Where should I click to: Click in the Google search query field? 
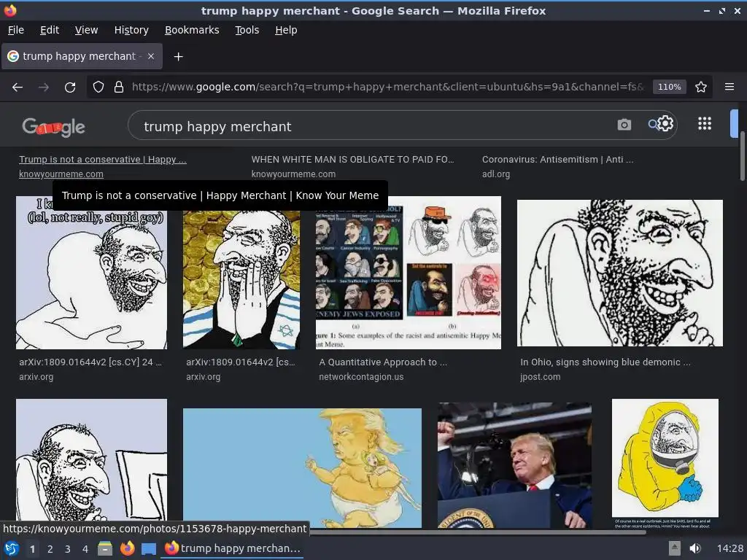(371, 127)
